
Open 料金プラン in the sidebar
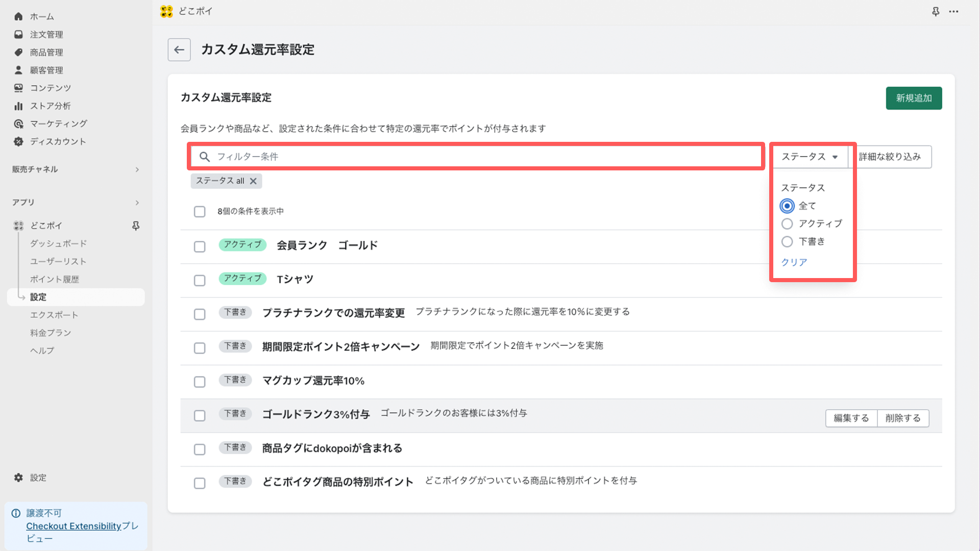pos(51,333)
